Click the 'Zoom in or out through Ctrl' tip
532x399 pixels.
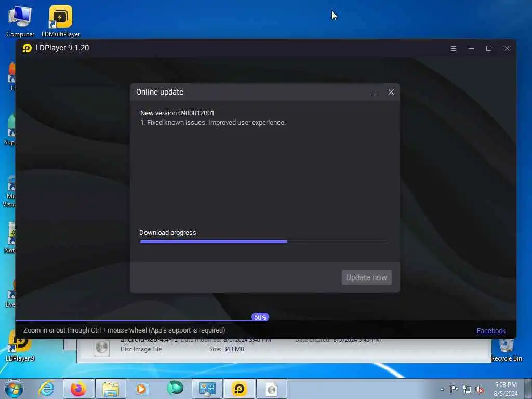124,330
